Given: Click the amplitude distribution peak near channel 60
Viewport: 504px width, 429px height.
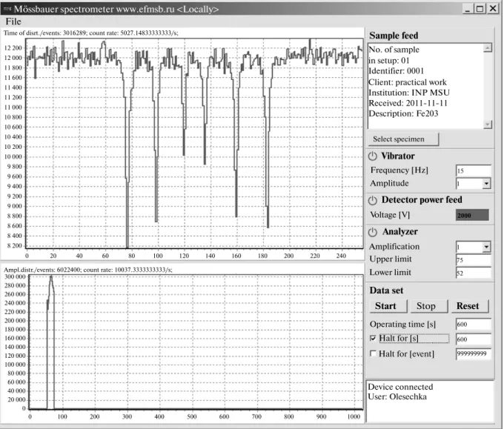Looking at the screenshot, I should pyautogui.click(x=51, y=278).
